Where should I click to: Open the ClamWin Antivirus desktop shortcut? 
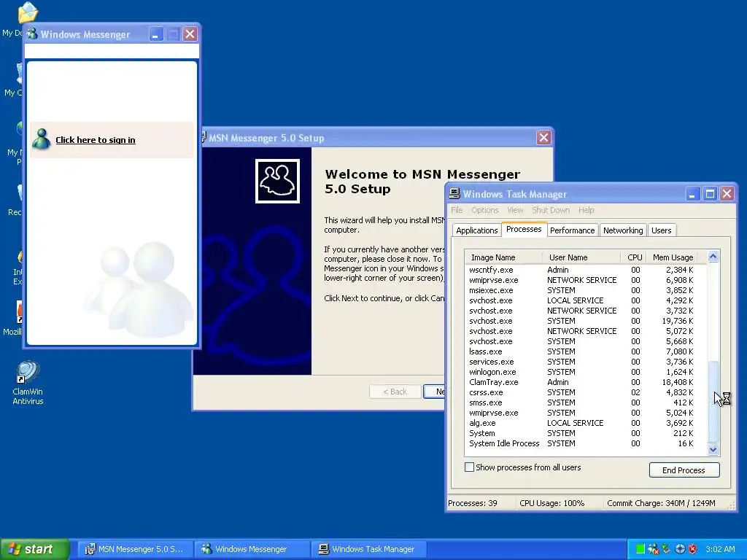(x=28, y=382)
